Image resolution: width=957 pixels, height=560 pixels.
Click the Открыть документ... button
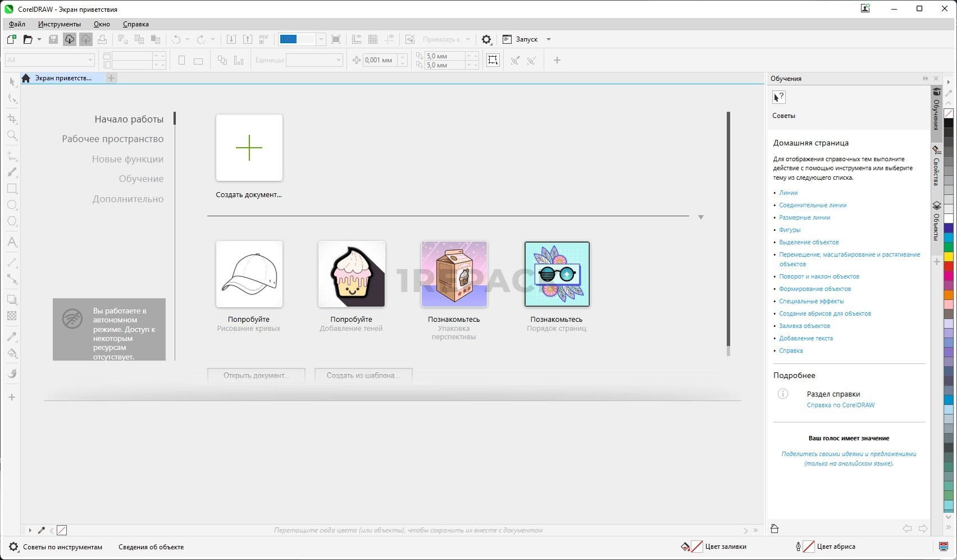(256, 375)
